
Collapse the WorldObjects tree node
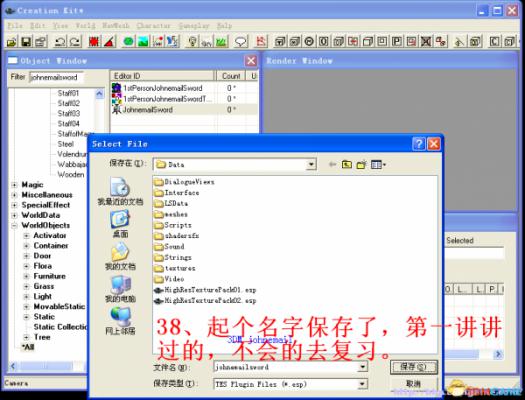click(x=14, y=226)
